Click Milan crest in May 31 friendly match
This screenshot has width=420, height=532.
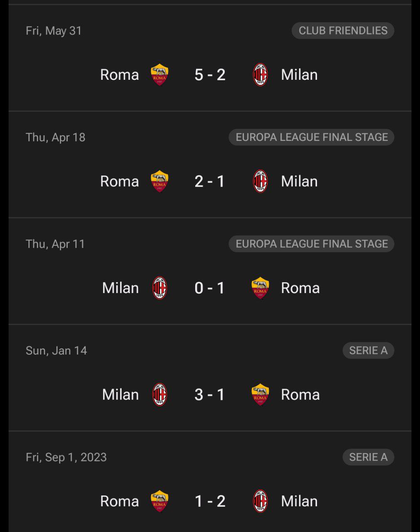[260, 75]
